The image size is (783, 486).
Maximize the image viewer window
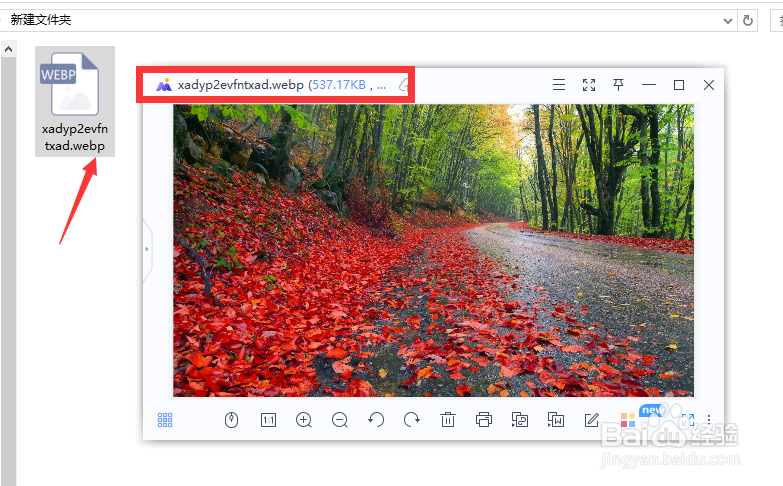(679, 85)
